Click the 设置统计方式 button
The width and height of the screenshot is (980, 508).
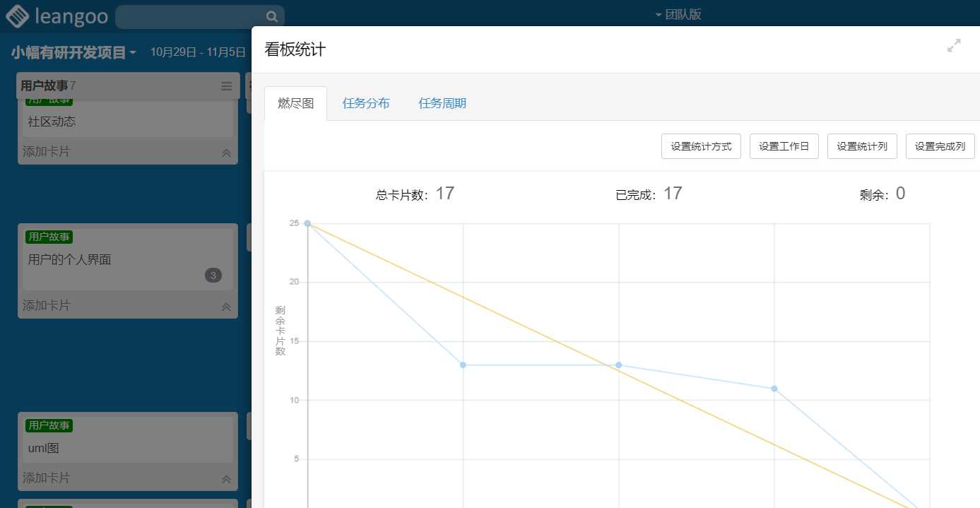[x=700, y=146]
